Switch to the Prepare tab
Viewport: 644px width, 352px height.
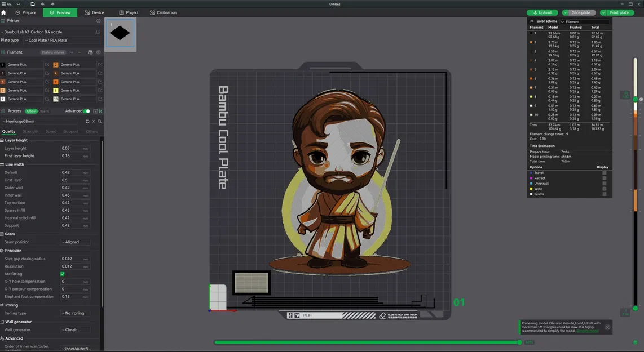27,12
